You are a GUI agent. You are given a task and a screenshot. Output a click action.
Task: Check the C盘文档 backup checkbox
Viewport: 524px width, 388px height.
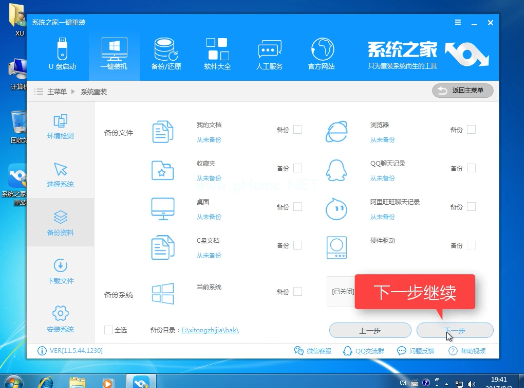[297, 245]
